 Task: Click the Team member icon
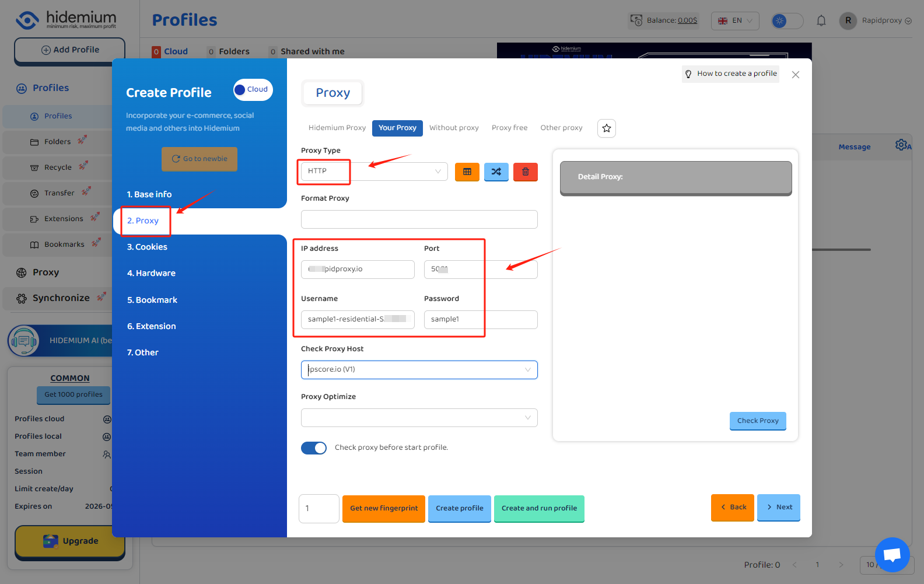107,454
